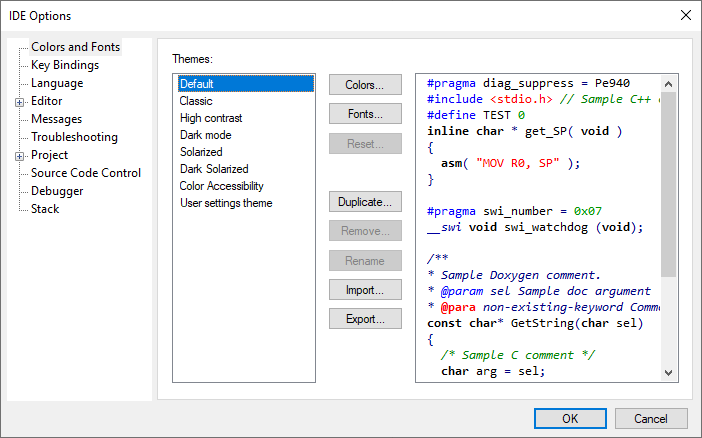
Task: Expand the Editor tree node
Action: [x=19, y=102]
